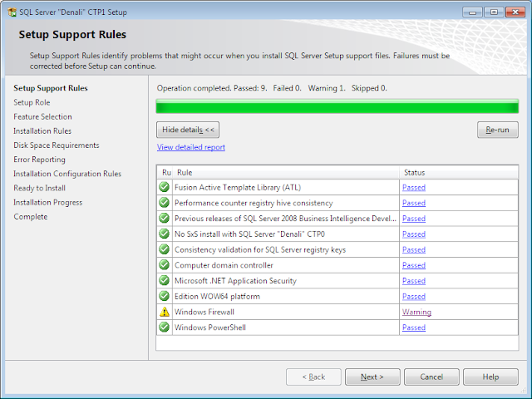Viewport: 532px width, 399px height.
Task: Select the Windows Firewall rule name
Action: coord(204,313)
